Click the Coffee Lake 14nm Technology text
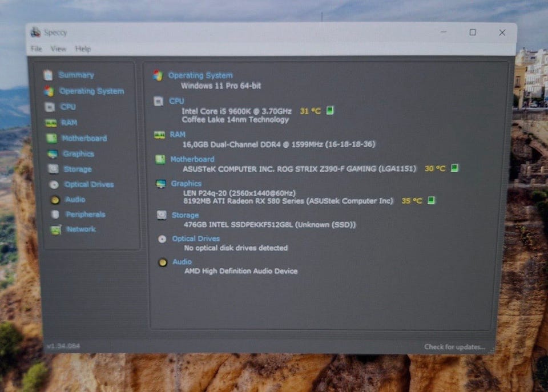The image size is (548, 392). click(x=235, y=119)
